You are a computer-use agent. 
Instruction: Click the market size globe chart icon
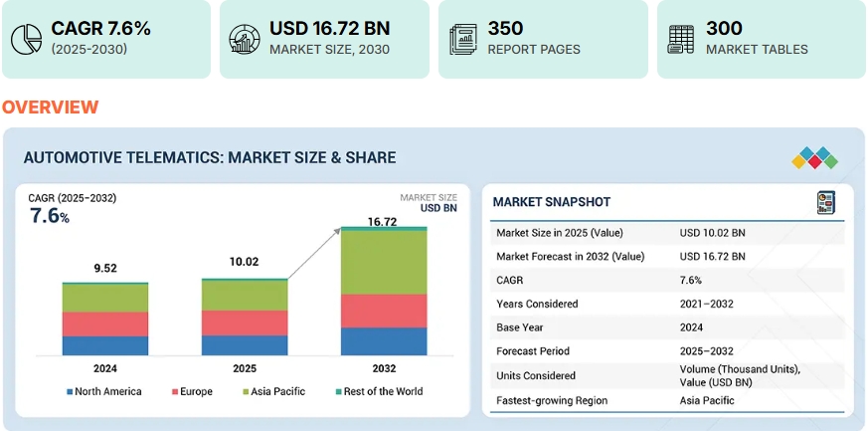244,39
